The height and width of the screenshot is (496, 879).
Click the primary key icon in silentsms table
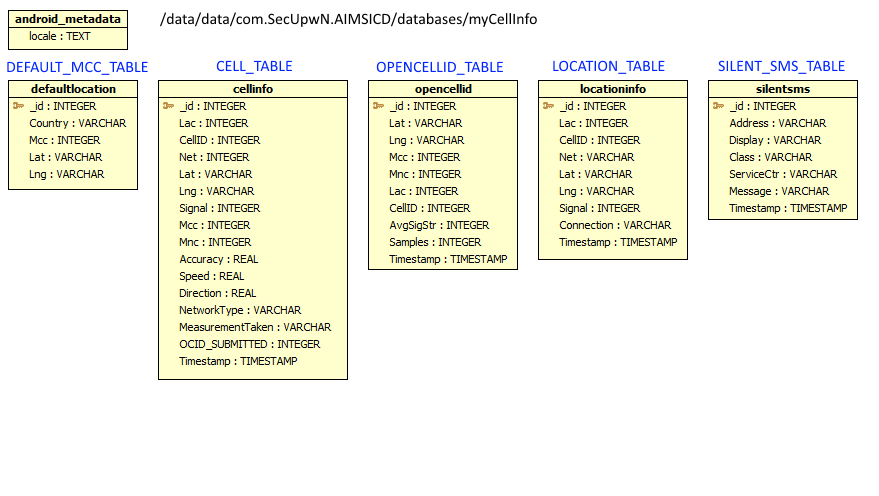[x=719, y=106]
